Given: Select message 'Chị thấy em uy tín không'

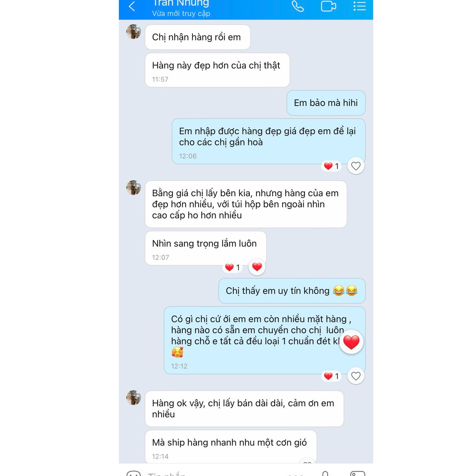Looking at the screenshot, I should click(x=292, y=291).
